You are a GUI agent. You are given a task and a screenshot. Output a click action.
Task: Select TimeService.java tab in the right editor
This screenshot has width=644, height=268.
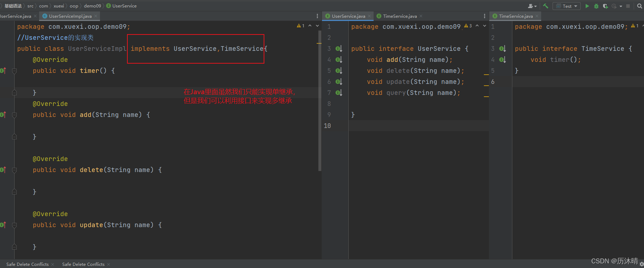pos(516,16)
